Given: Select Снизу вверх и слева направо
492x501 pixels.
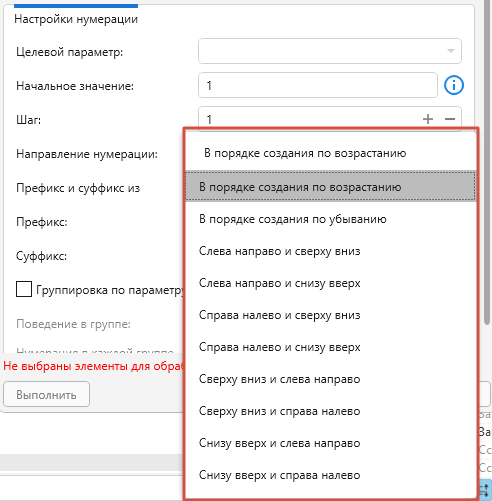Looking at the screenshot, I should (x=330, y=443).
